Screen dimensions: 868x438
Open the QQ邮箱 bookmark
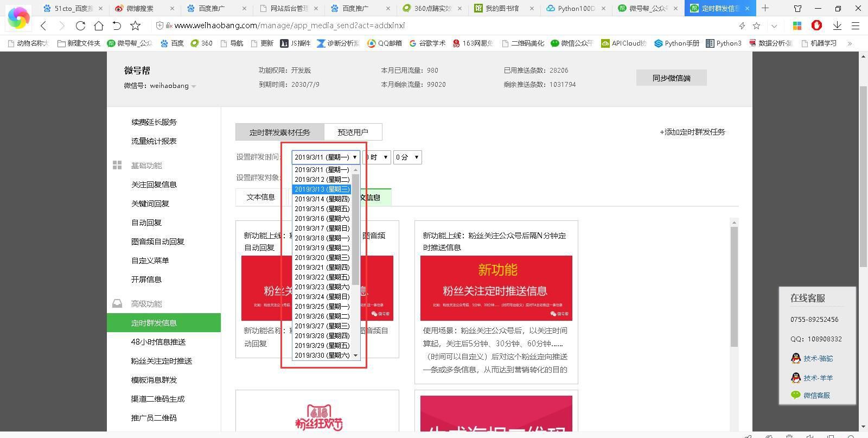[385, 43]
